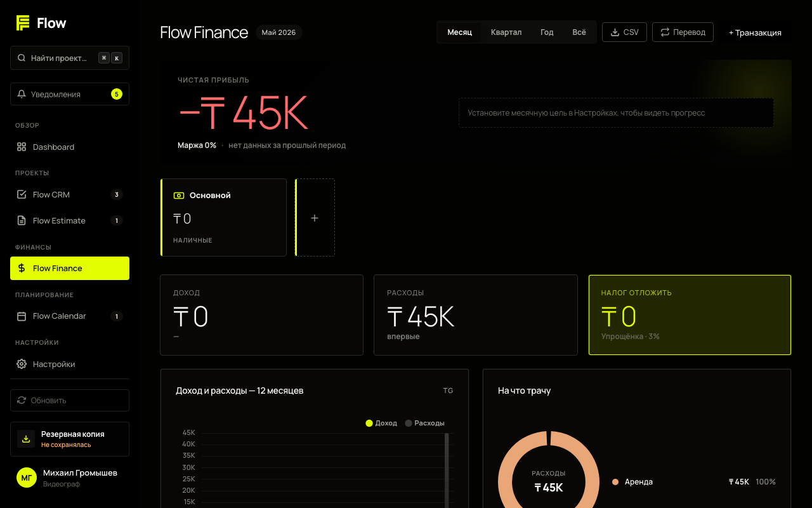Image resolution: width=812 pixels, height=508 pixels.
Task: Click the Доход и расходы chart title
Action: coord(240,391)
